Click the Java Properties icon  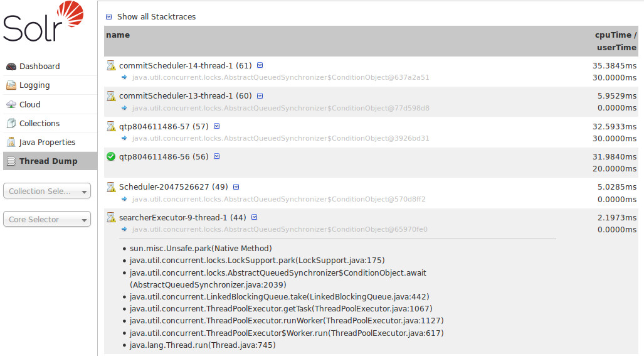coord(11,143)
